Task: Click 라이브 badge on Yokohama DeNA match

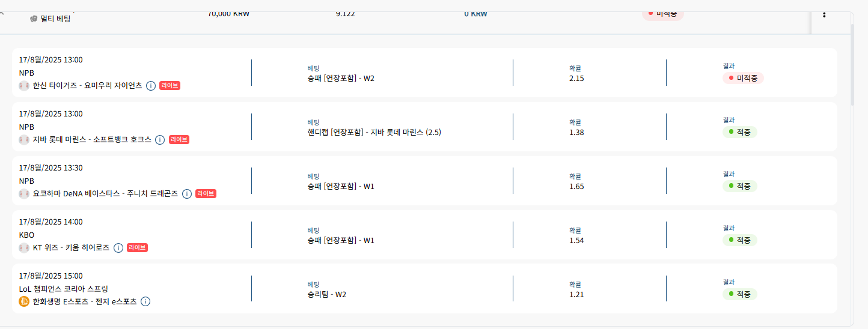Action: (x=206, y=193)
